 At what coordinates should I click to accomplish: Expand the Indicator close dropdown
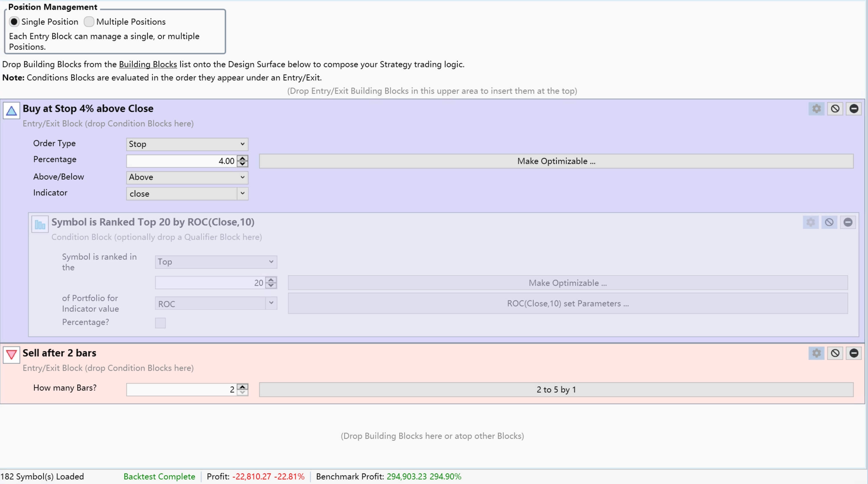242,194
